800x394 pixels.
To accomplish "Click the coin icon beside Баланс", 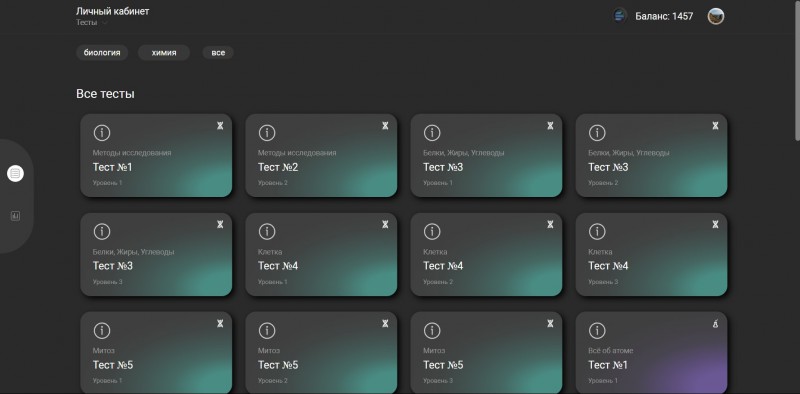I will pos(620,16).
